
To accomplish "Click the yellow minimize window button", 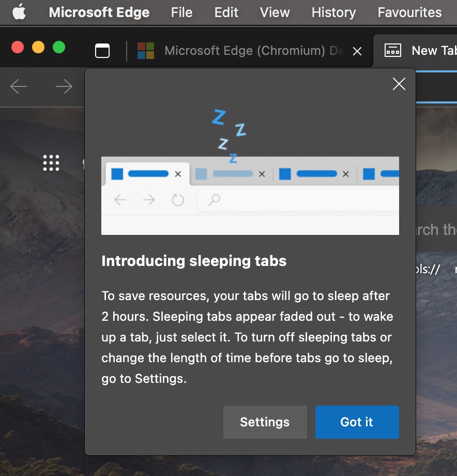I will tap(38, 47).
